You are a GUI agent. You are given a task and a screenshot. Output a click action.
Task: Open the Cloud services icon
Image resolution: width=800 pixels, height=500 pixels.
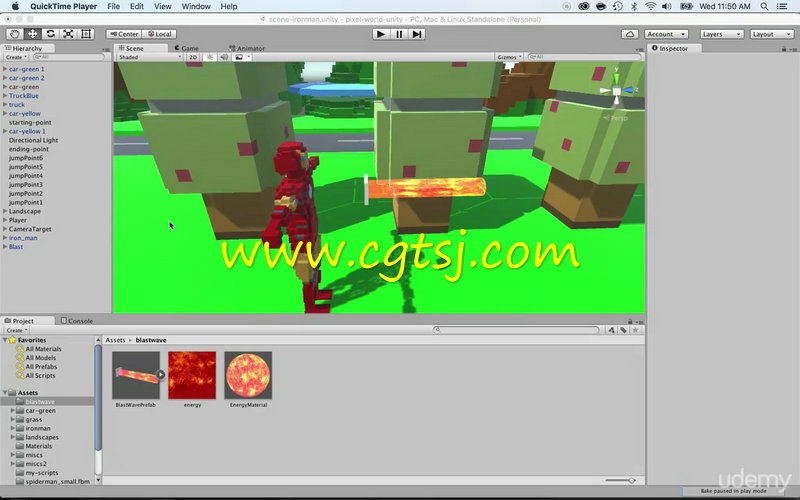(630, 34)
